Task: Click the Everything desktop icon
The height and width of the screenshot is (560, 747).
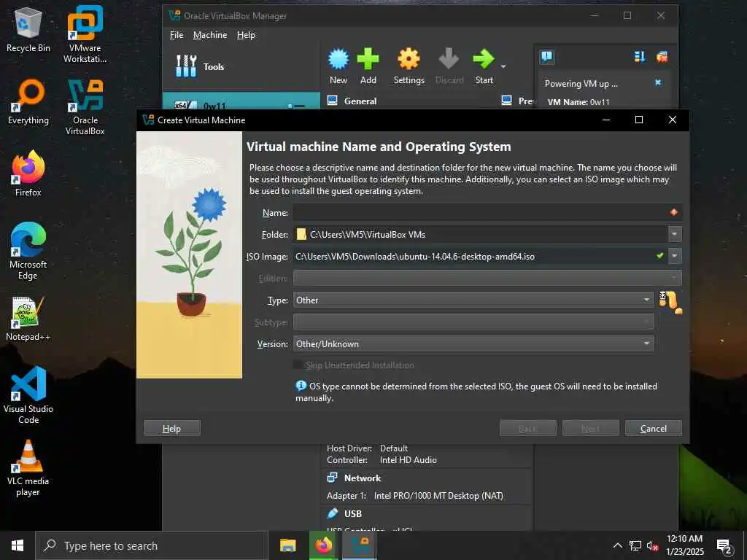Action: click(x=28, y=102)
